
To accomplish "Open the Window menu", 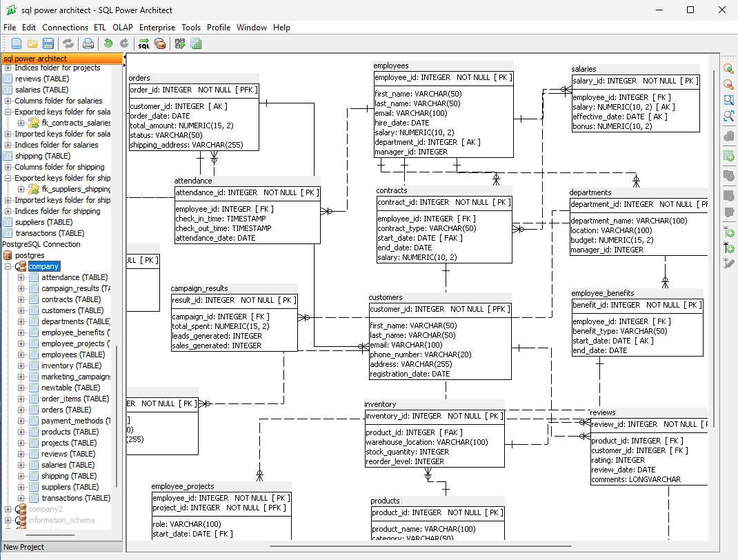I will pos(251,28).
